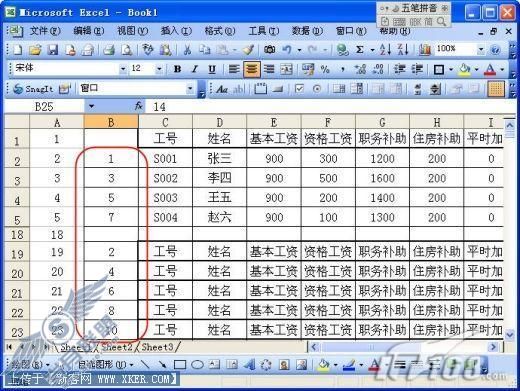520x391 pixels.
Task: Click the New workbook icon
Action: click(17, 50)
